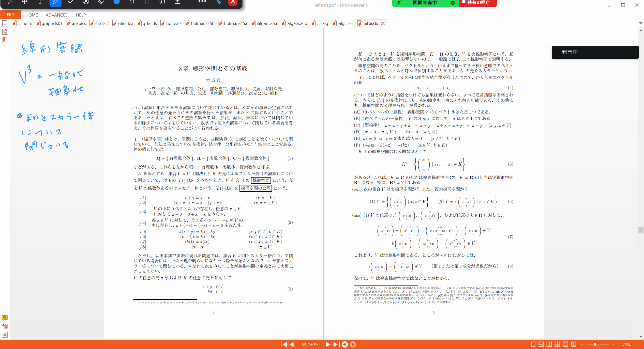Close the laltexts document tab
This screenshot has height=349, width=644.
click(383, 23)
